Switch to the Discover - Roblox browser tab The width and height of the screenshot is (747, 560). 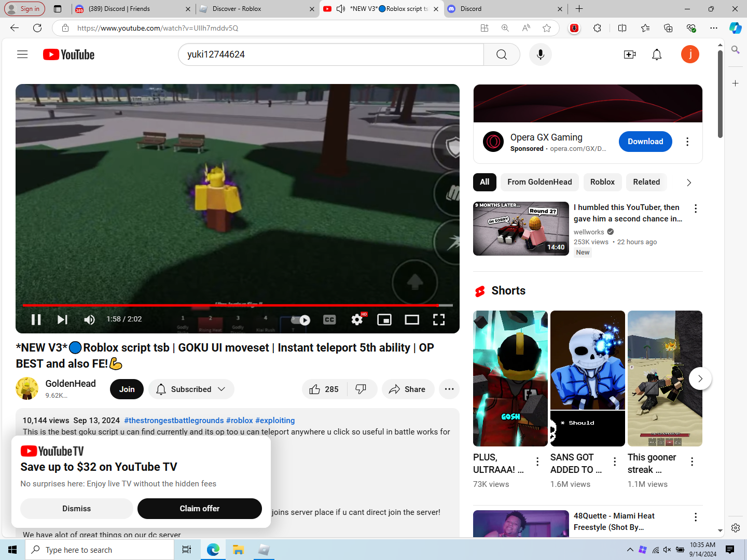pyautogui.click(x=257, y=9)
